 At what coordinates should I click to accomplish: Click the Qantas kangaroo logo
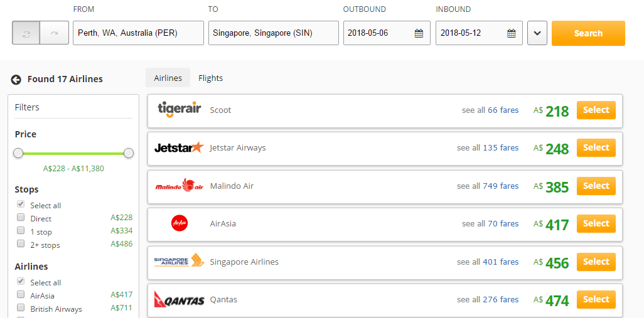tap(179, 299)
